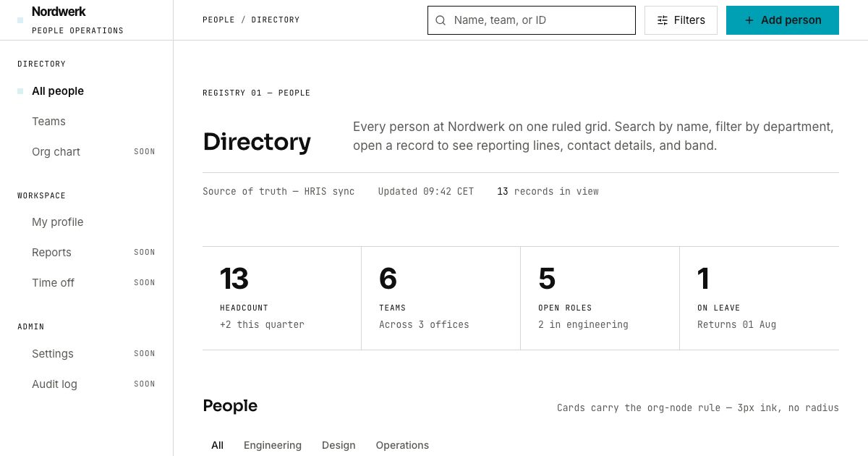The height and width of the screenshot is (456, 868).
Task: Click the search magnifier icon
Action: [x=441, y=20]
